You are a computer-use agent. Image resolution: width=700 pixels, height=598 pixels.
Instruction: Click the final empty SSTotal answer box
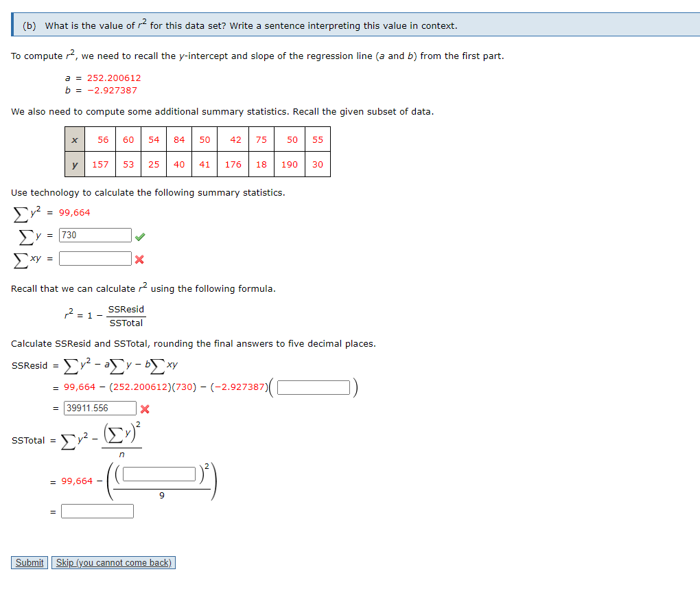click(97, 511)
